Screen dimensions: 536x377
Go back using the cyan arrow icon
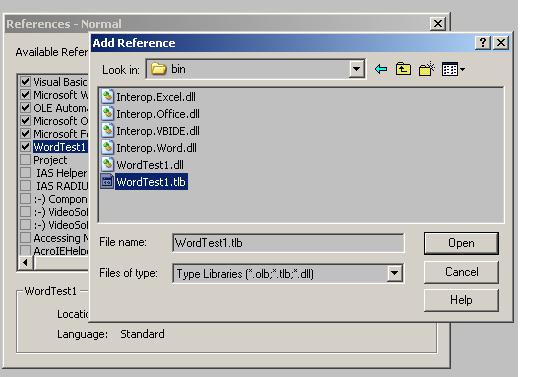[x=381, y=69]
